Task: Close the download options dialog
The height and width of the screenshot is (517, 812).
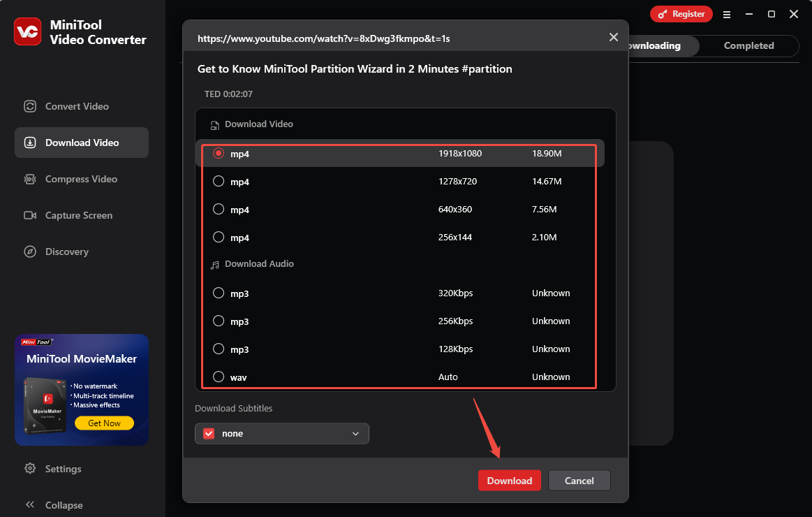Action: point(614,37)
